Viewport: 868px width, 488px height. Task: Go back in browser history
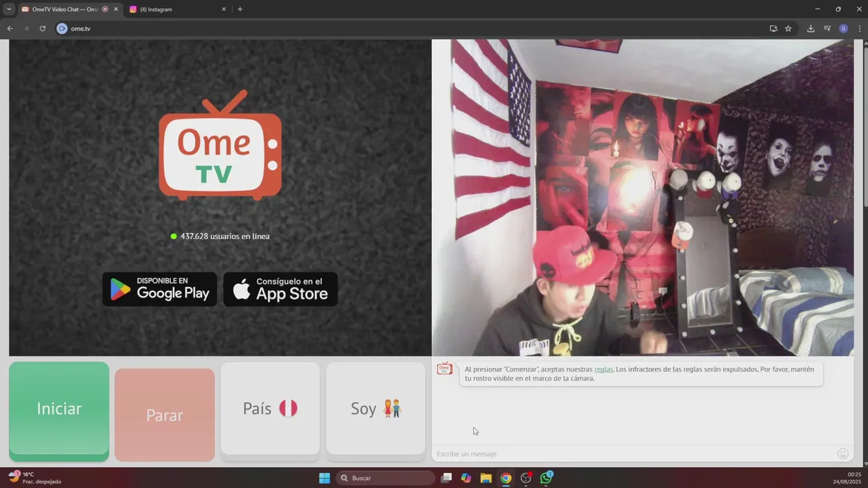tap(9, 28)
